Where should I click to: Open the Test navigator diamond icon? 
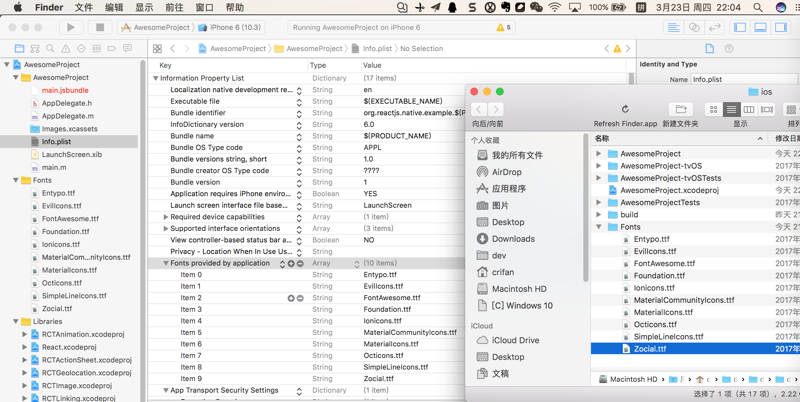[81, 48]
